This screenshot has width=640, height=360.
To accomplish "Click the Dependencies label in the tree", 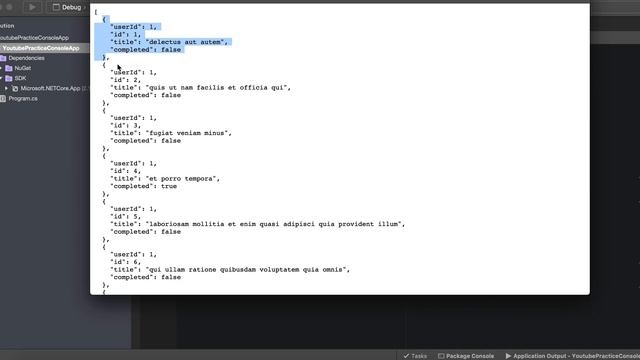I will click(27, 58).
